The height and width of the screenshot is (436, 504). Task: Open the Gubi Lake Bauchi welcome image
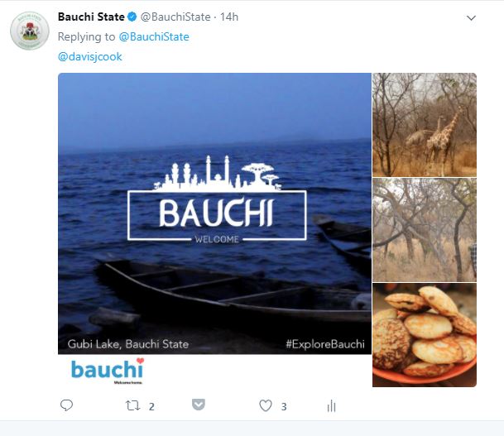tap(214, 213)
